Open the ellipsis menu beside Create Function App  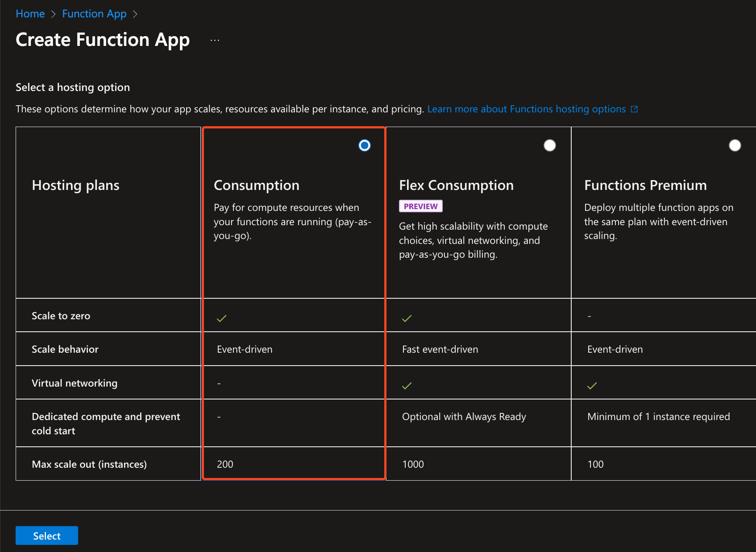pos(215,41)
